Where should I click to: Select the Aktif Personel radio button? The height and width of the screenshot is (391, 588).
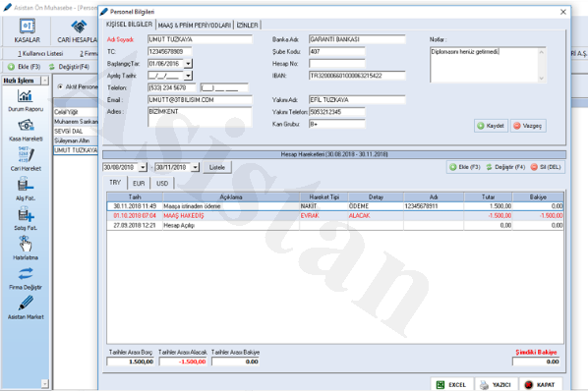[x=60, y=86]
